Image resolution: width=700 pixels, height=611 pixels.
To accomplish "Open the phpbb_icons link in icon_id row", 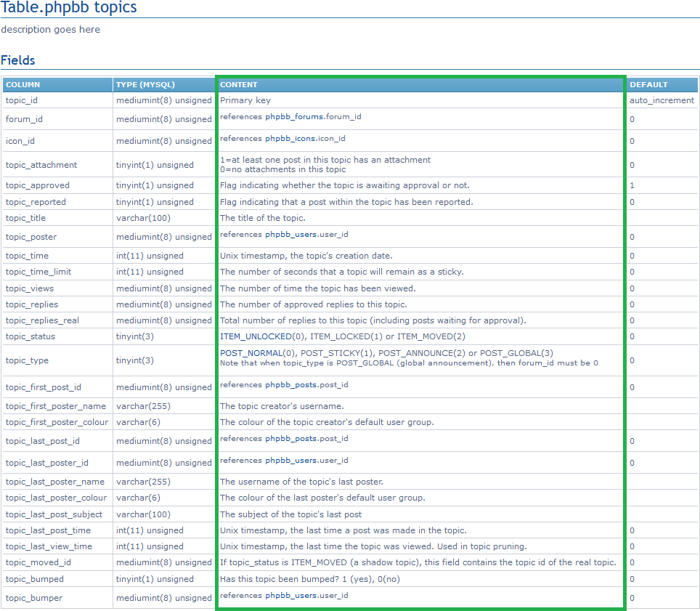I will point(288,138).
